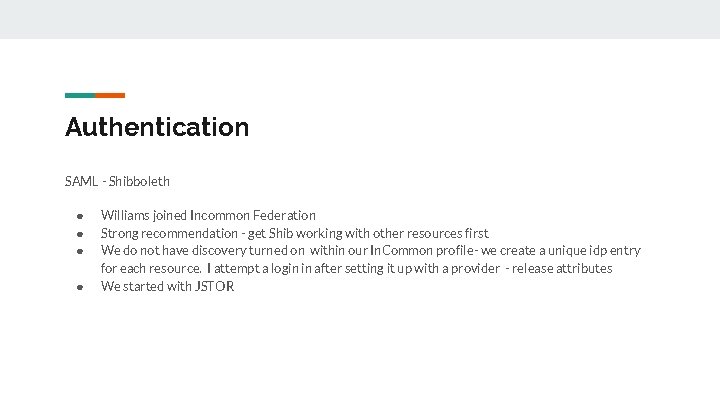
Task: Click the teal segment of the accent bar
Action: [x=79, y=95]
